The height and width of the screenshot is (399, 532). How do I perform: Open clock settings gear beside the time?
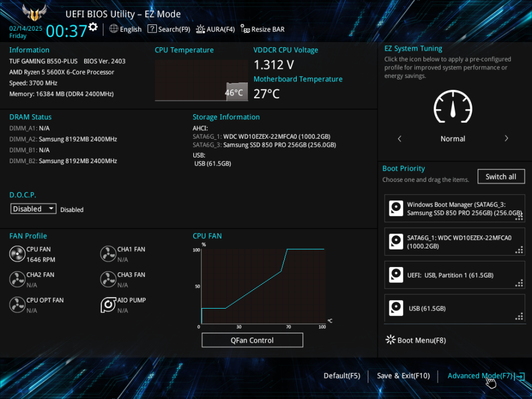pos(93,27)
